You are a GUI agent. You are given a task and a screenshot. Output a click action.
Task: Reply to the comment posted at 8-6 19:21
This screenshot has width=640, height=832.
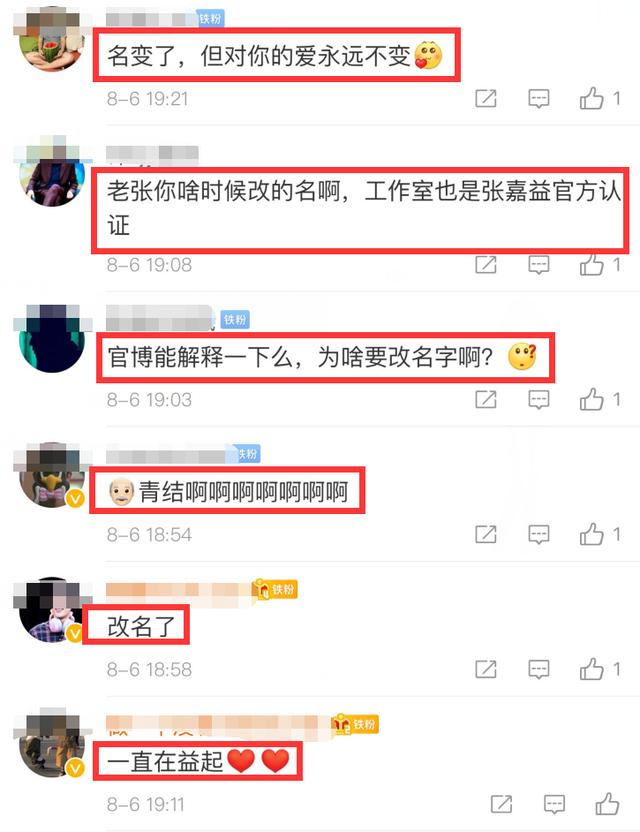tap(539, 99)
